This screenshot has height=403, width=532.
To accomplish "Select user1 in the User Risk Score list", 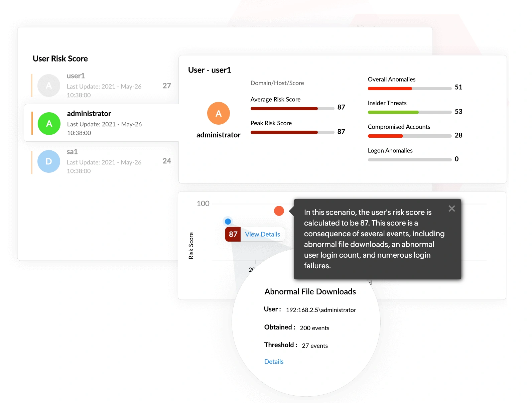I will point(102,86).
